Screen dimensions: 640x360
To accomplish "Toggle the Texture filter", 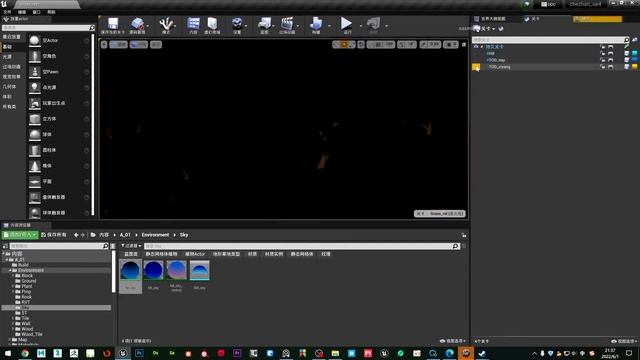I will click(x=326, y=254).
